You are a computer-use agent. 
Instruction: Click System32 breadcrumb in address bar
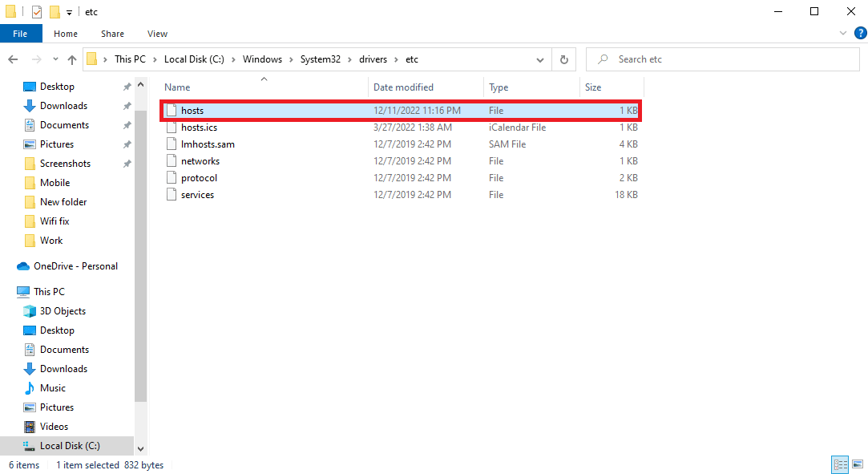(x=321, y=59)
